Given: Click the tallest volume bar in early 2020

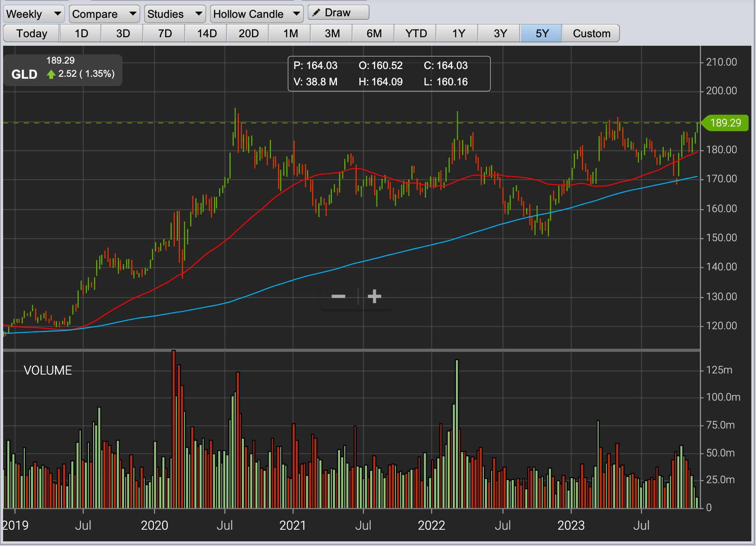Looking at the screenshot, I should pos(174,427).
